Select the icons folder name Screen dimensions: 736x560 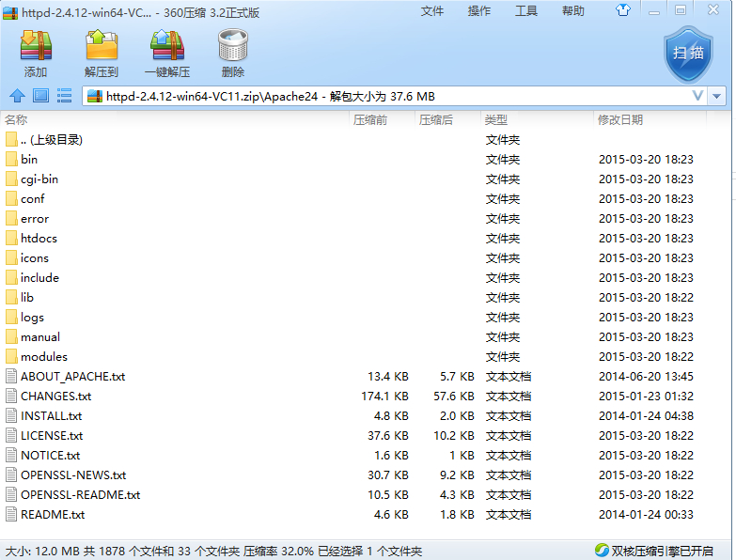pyautogui.click(x=34, y=258)
